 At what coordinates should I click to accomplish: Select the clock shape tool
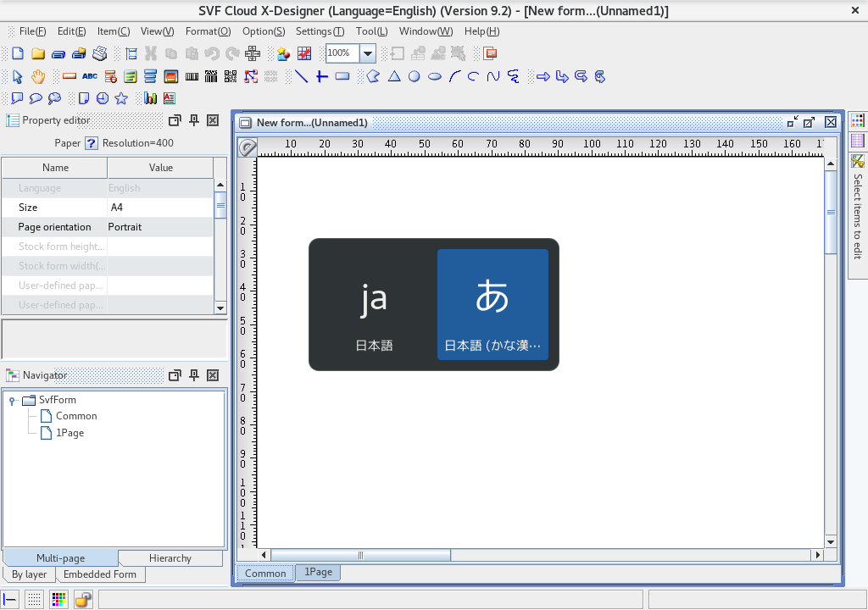tap(103, 98)
